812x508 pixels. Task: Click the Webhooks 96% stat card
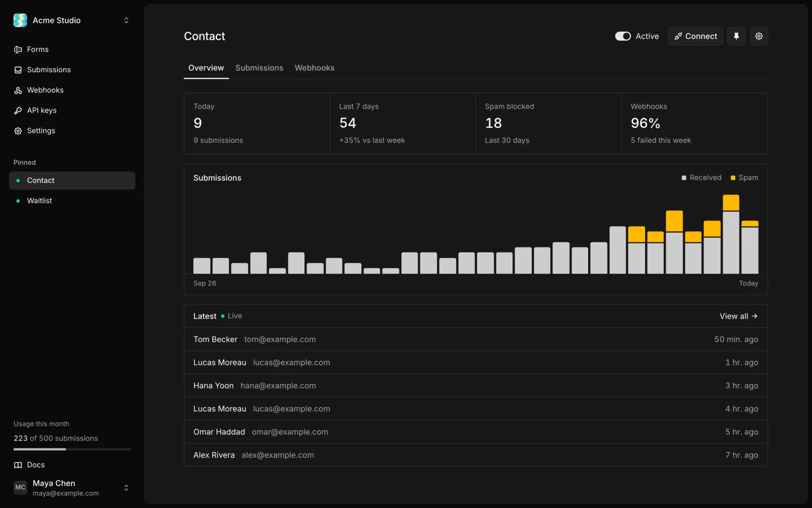click(695, 123)
